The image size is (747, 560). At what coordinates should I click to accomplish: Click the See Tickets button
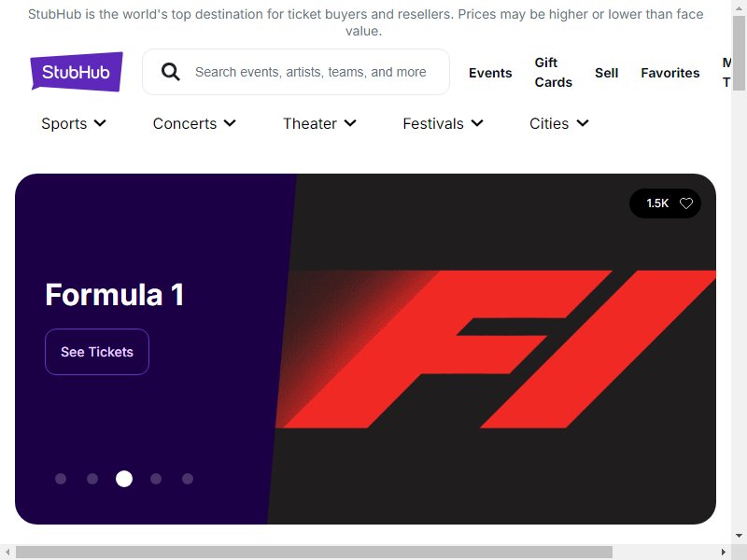coord(97,352)
